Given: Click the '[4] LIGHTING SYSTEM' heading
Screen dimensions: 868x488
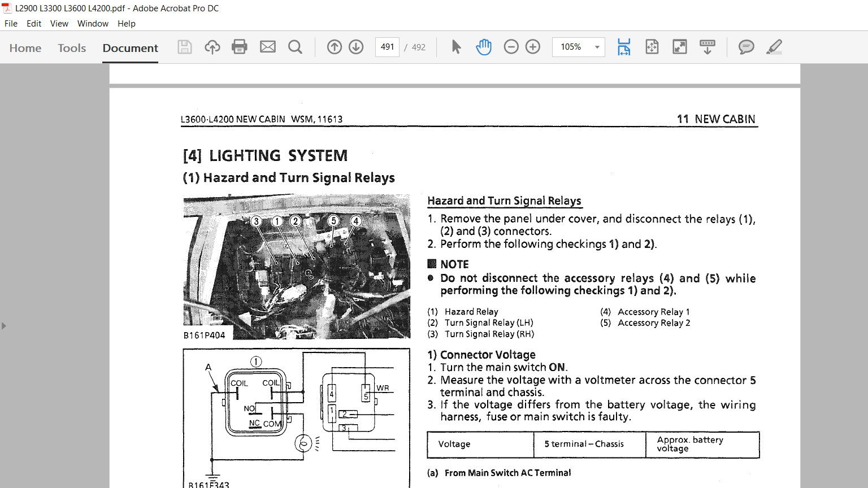Looking at the screenshot, I should point(265,155).
